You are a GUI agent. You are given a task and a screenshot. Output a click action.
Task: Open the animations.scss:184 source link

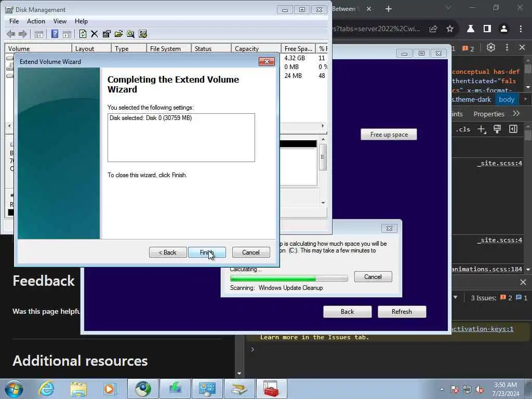(487, 269)
